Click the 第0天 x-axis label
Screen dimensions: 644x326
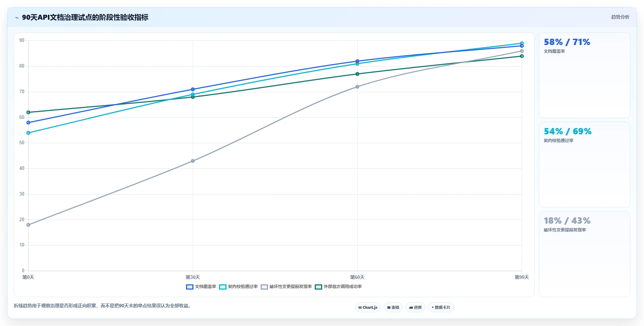(x=28, y=277)
